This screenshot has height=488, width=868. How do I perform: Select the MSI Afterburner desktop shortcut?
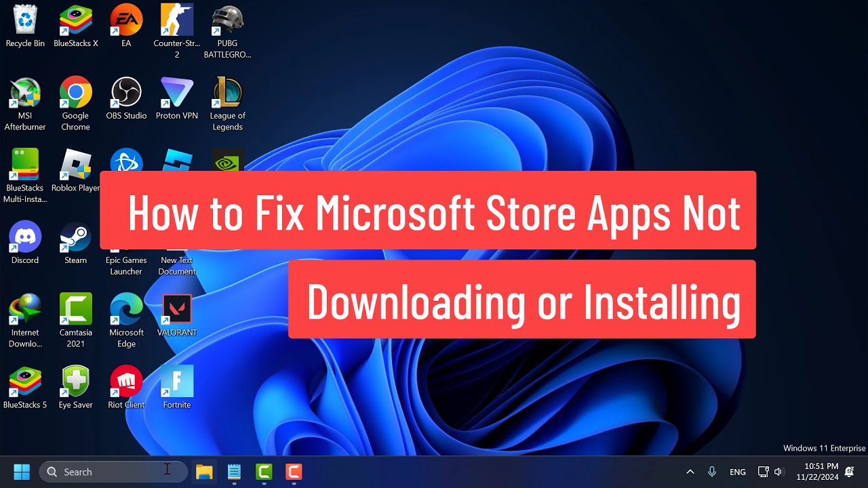(25, 104)
